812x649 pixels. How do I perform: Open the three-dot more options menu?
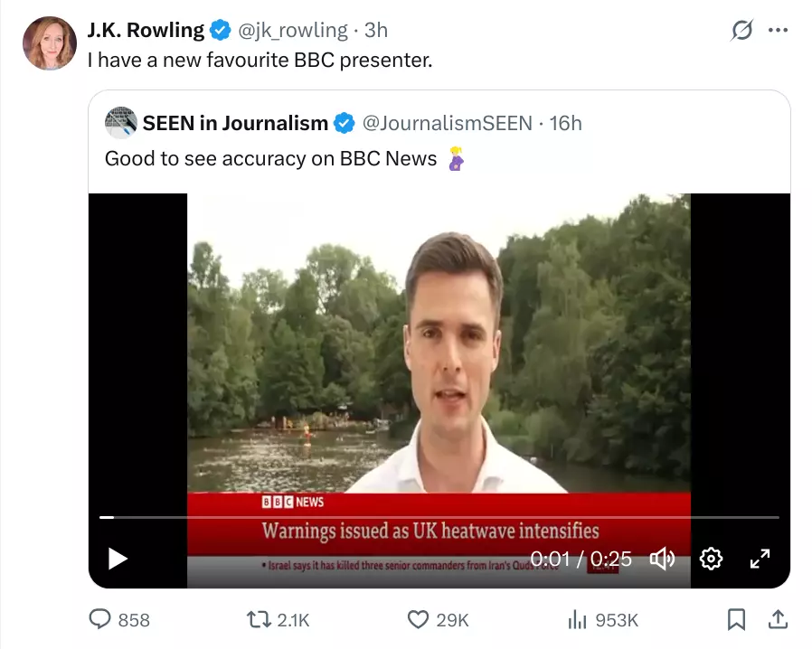click(x=778, y=30)
